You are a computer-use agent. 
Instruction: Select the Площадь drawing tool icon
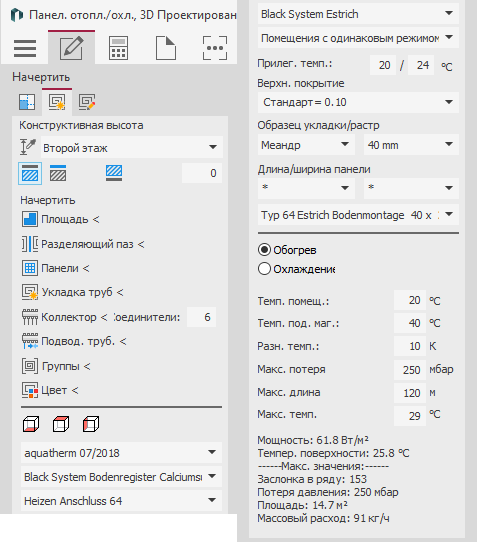pyautogui.click(x=30, y=219)
